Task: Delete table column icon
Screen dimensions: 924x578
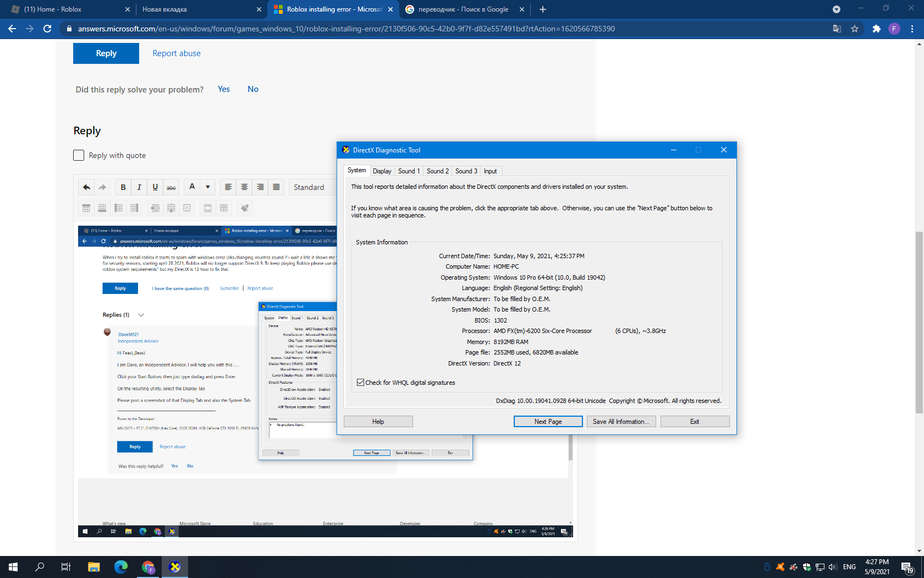Action: 171,208
